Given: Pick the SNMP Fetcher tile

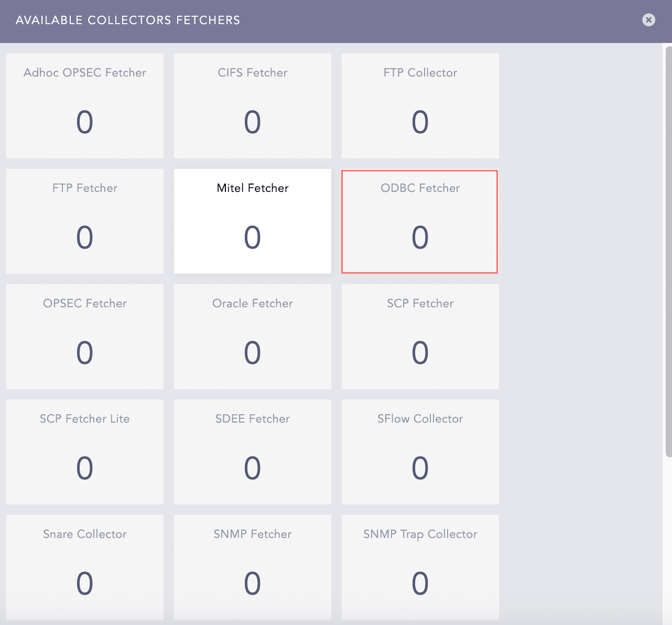Looking at the screenshot, I should pyautogui.click(x=253, y=567).
